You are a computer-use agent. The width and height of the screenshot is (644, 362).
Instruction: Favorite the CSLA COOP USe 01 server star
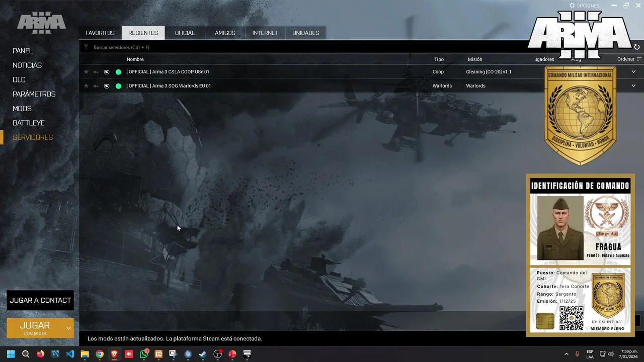coord(86,72)
